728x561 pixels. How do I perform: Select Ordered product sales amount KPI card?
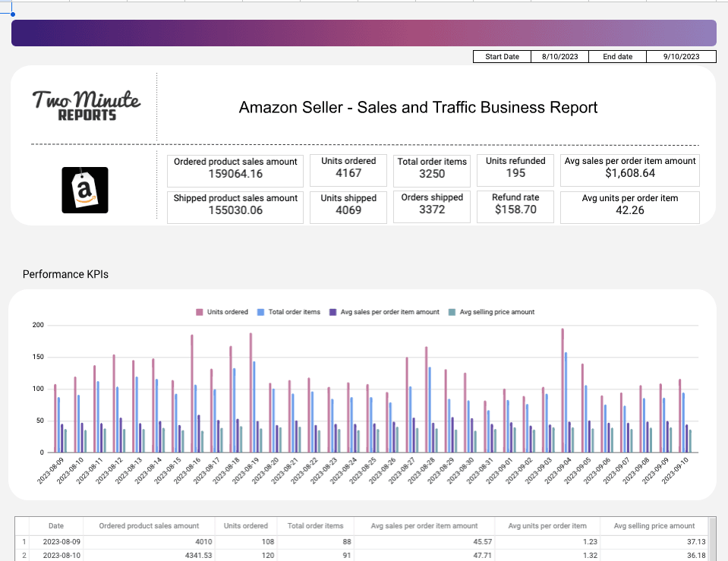coord(235,171)
